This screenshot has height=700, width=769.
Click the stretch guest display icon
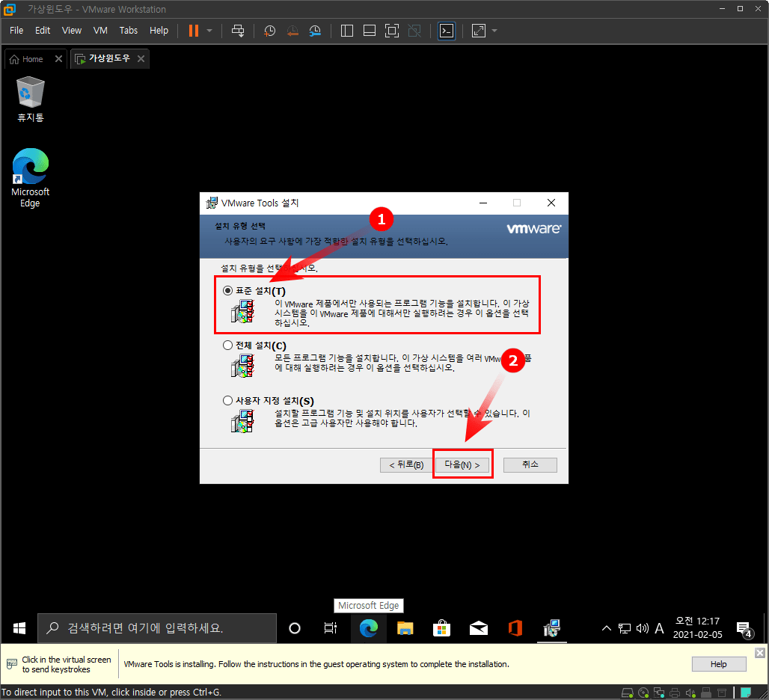tap(478, 31)
